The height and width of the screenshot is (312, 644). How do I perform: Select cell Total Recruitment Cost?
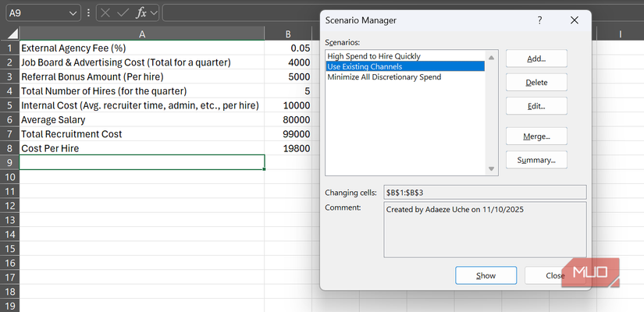pyautogui.click(x=142, y=134)
